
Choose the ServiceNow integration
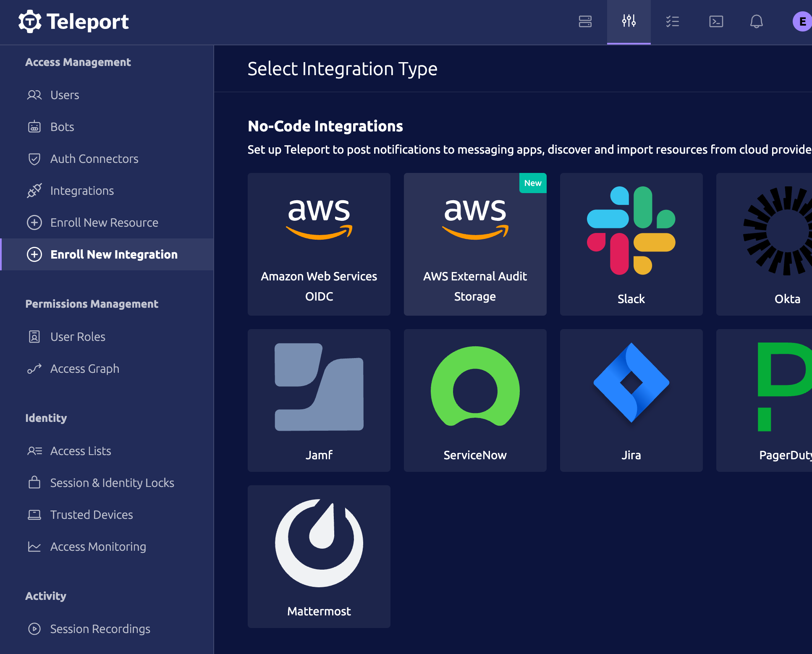pyautogui.click(x=475, y=400)
